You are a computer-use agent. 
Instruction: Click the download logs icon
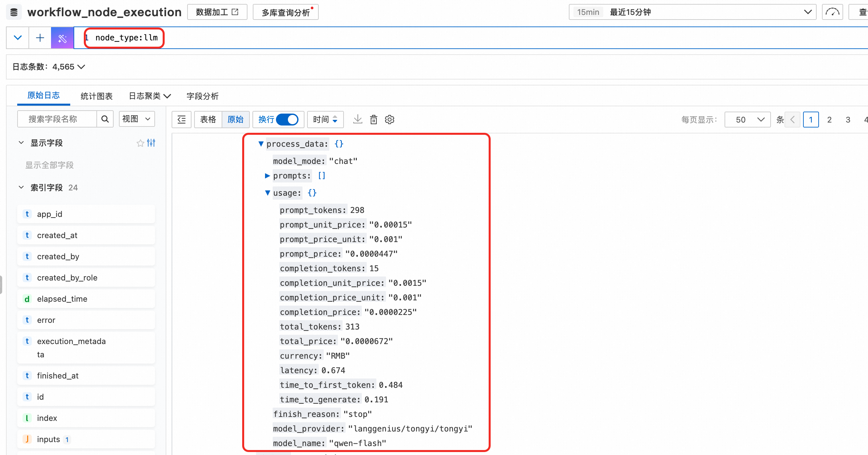357,119
